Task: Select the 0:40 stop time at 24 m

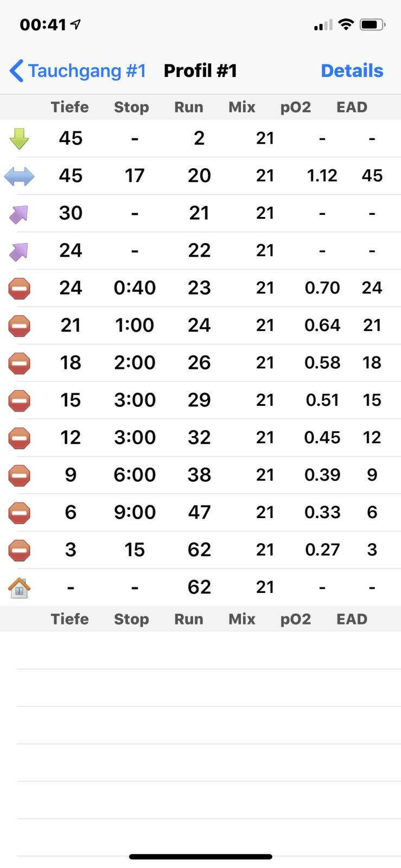Action: pyautogui.click(x=135, y=288)
